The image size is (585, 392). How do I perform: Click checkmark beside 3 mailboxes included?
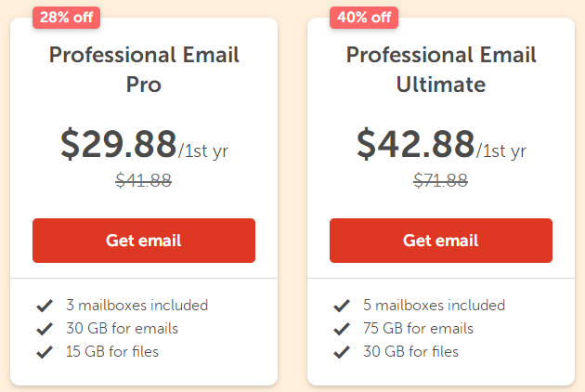(44, 306)
